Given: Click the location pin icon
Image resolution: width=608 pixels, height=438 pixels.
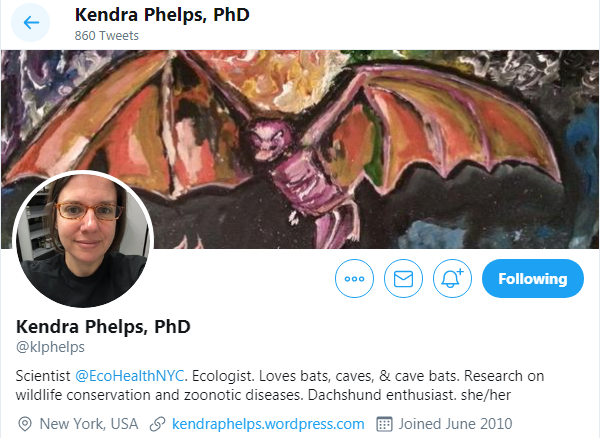Looking at the screenshot, I should pos(25,424).
